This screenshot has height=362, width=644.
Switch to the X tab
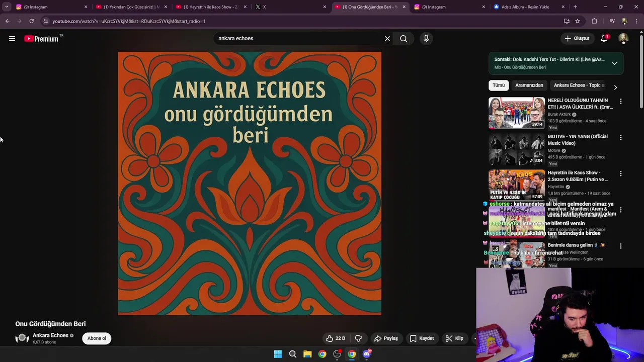[x=291, y=7]
